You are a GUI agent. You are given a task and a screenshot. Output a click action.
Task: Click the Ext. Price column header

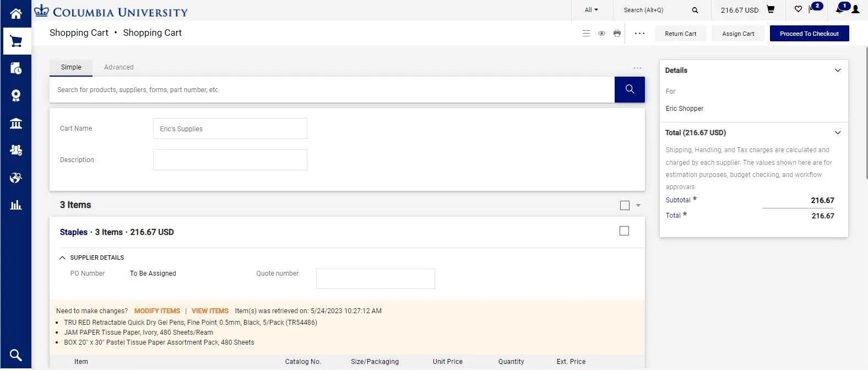tap(571, 362)
